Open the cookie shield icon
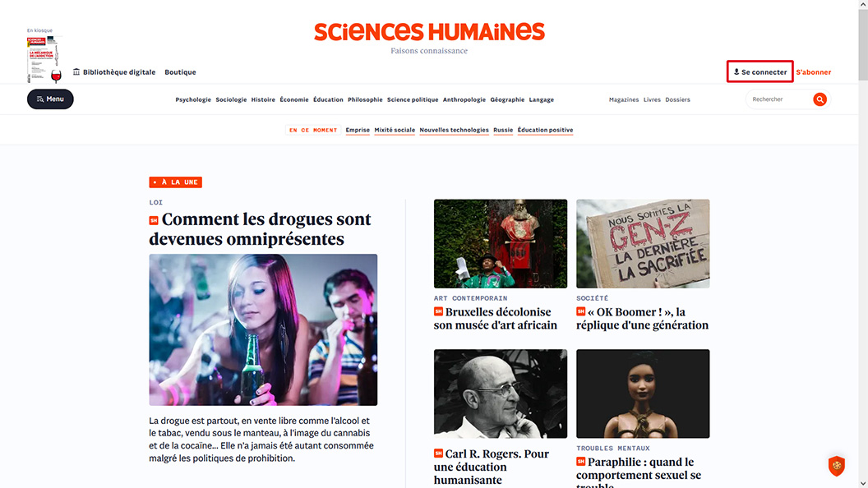 [x=837, y=466]
